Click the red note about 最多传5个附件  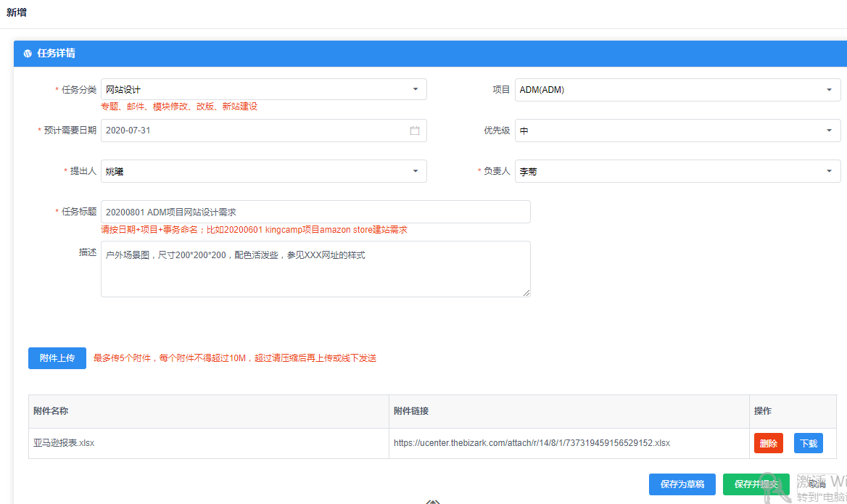tap(235, 358)
